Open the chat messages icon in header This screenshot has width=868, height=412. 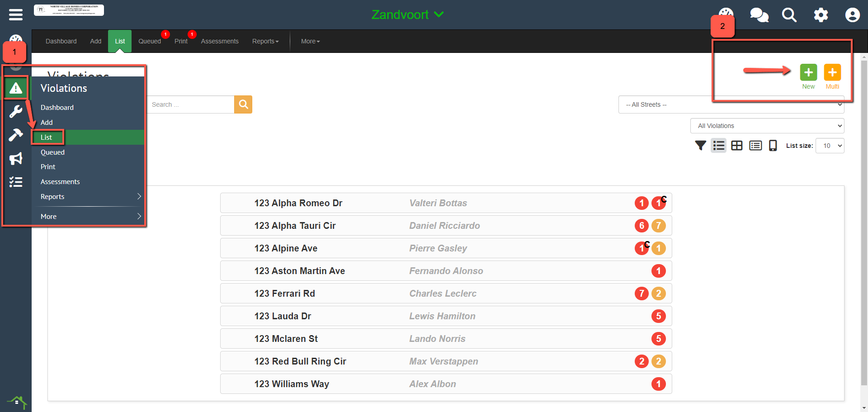click(x=759, y=15)
